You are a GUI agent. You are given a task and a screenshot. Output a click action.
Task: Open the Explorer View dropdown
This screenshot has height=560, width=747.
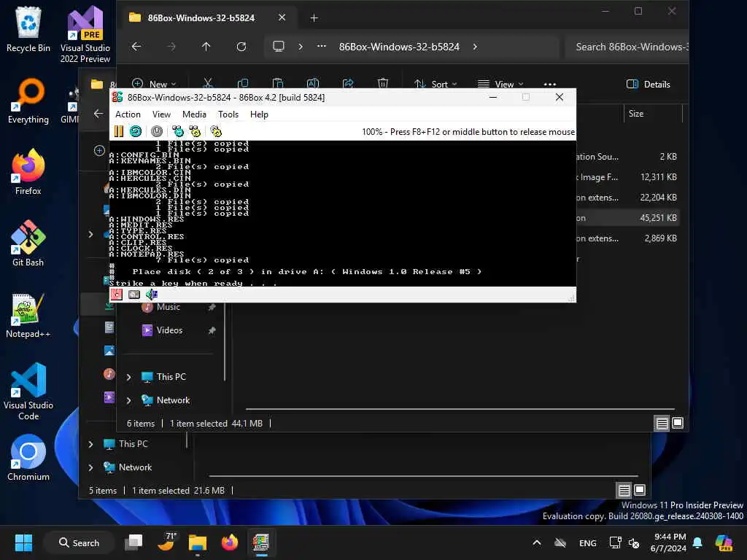(x=500, y=84)
